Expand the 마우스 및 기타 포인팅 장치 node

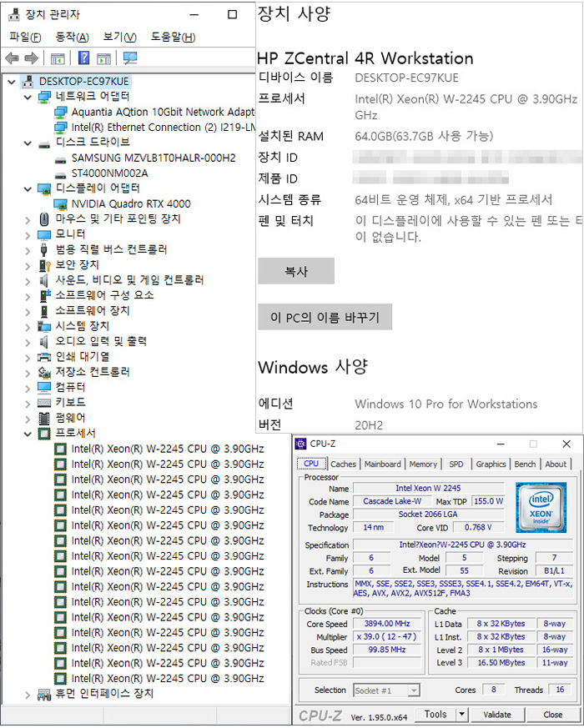click(28, 220)
